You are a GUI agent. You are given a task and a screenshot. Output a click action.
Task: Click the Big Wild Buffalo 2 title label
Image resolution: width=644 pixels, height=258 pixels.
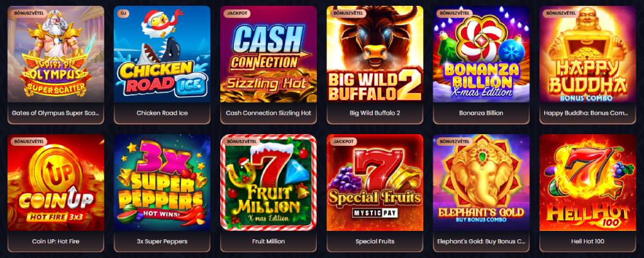click(375, 113)
